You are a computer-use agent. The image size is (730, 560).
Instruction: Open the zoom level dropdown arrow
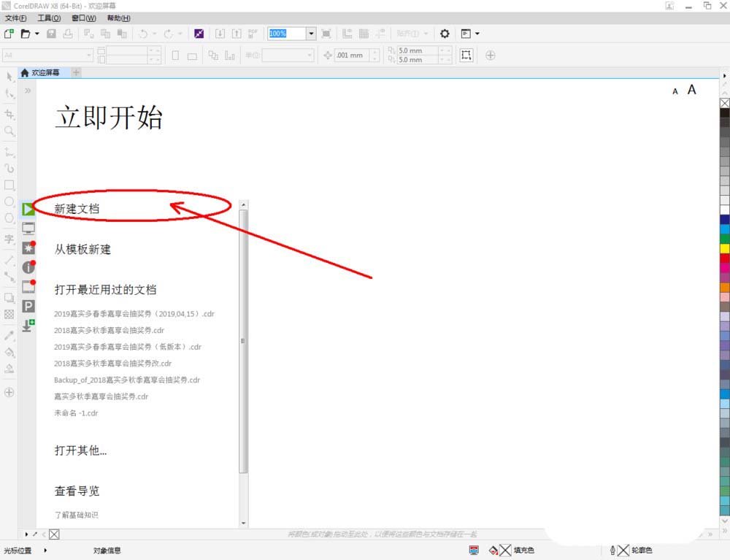tap(311, 34)
